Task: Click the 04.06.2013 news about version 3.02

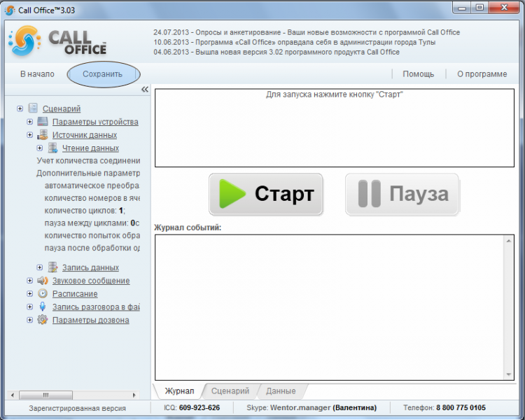Action: (x=276, y=52)
